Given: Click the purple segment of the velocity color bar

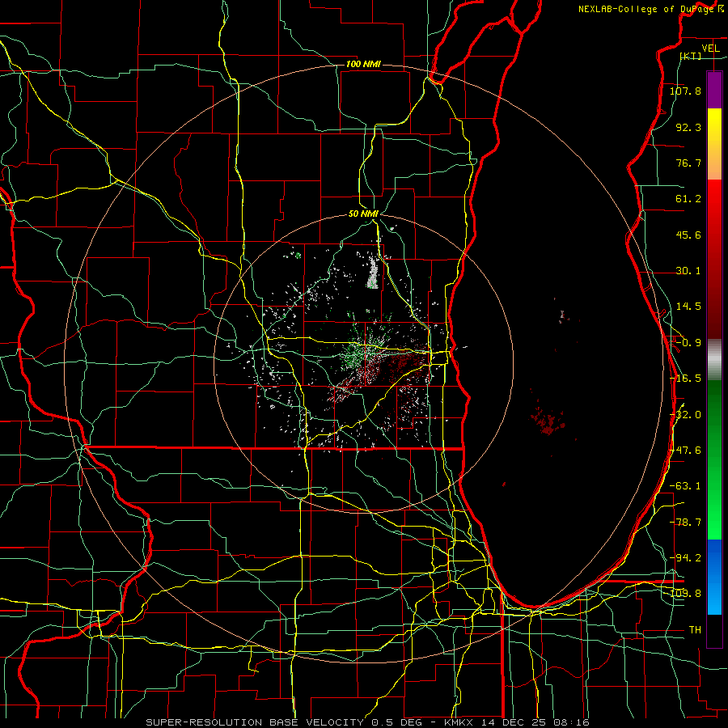Looking at the screenshot, I should point(714,90).
